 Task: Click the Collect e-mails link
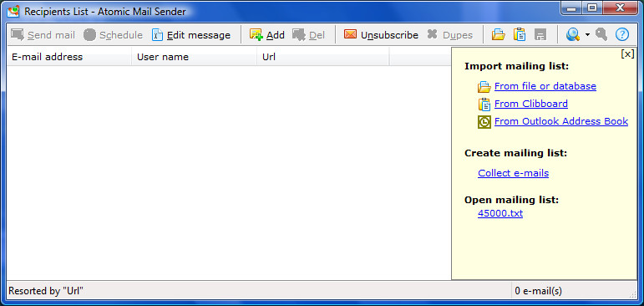513,173
